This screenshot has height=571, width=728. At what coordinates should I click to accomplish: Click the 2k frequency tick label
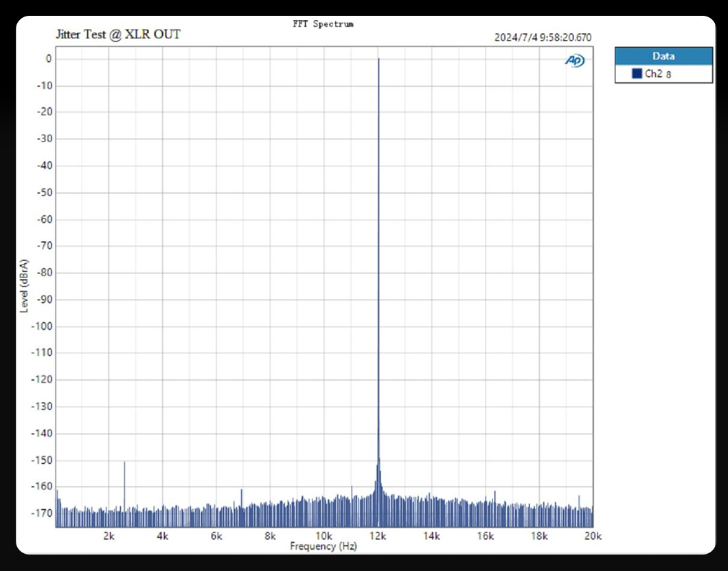[x=108, y=536]
